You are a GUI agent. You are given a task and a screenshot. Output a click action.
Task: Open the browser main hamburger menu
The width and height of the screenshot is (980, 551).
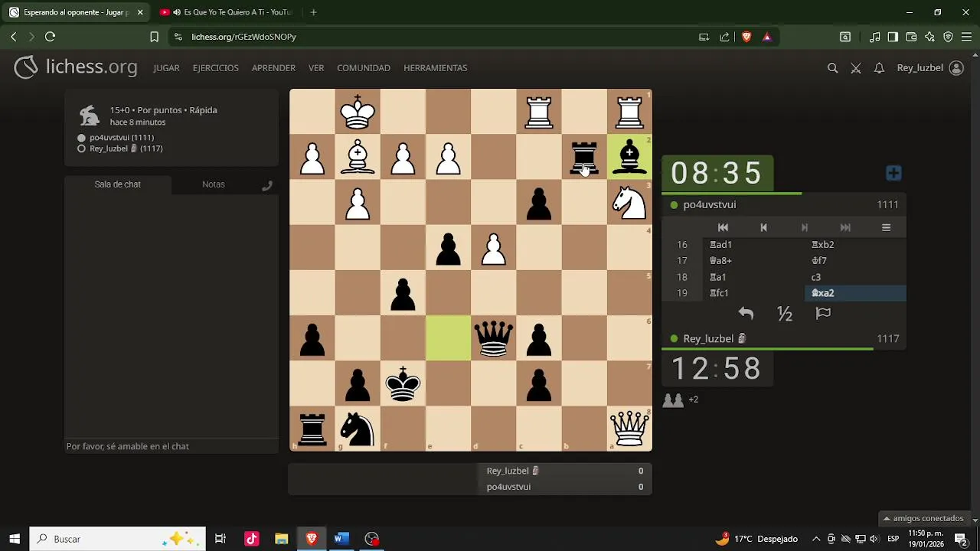click(x=966, y=37)
